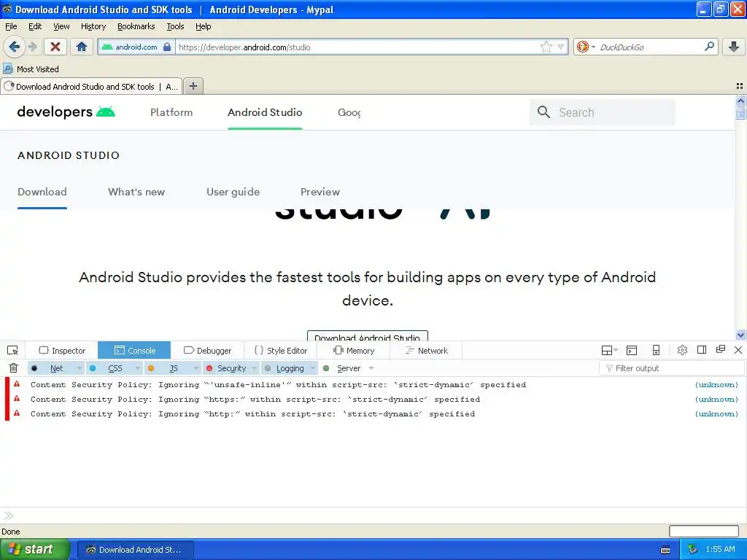Open the View menu

(x=61, y=26)
